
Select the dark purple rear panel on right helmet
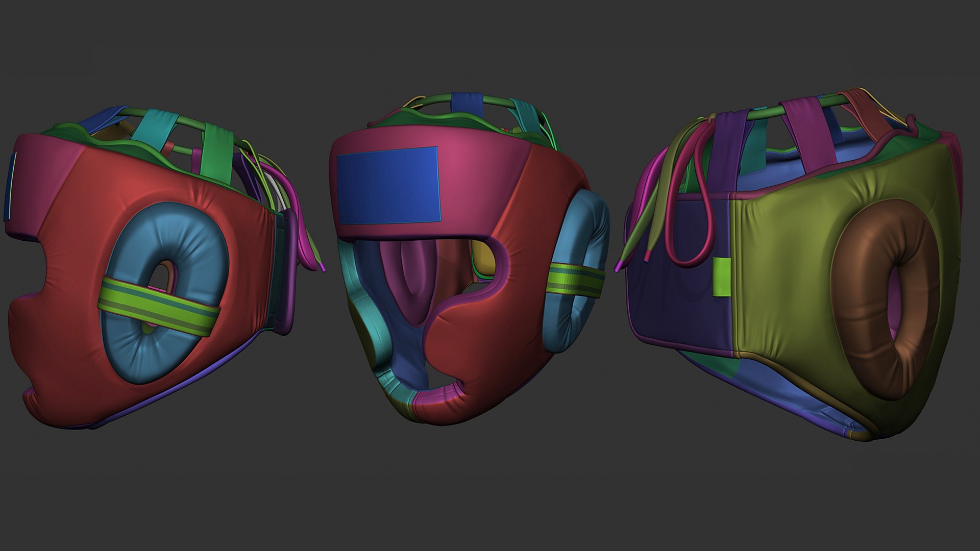coord(681,275)
